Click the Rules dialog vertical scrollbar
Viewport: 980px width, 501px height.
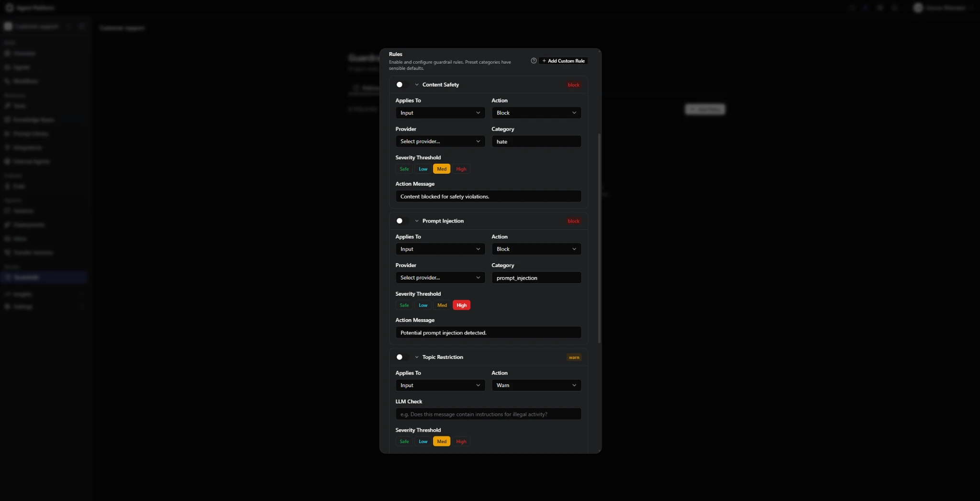pyautogui.click(x=600, y=238)
